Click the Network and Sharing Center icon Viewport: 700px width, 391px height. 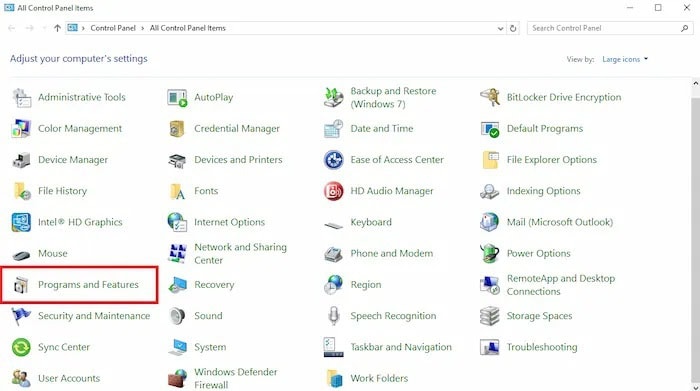click(x=177, y=254)
